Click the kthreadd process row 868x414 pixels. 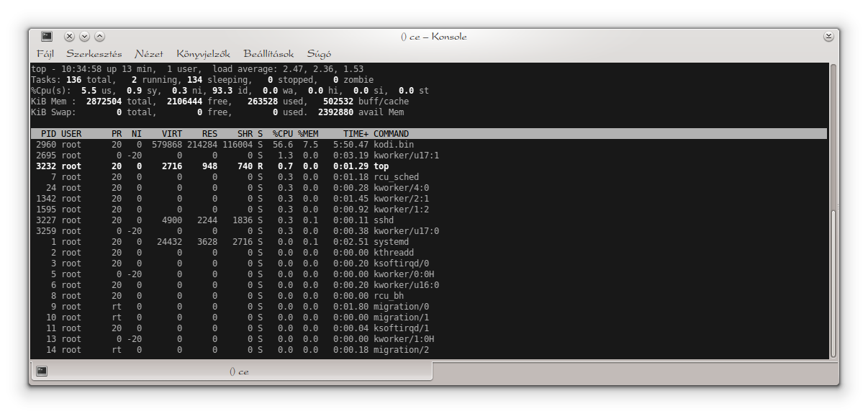[428, 253]
